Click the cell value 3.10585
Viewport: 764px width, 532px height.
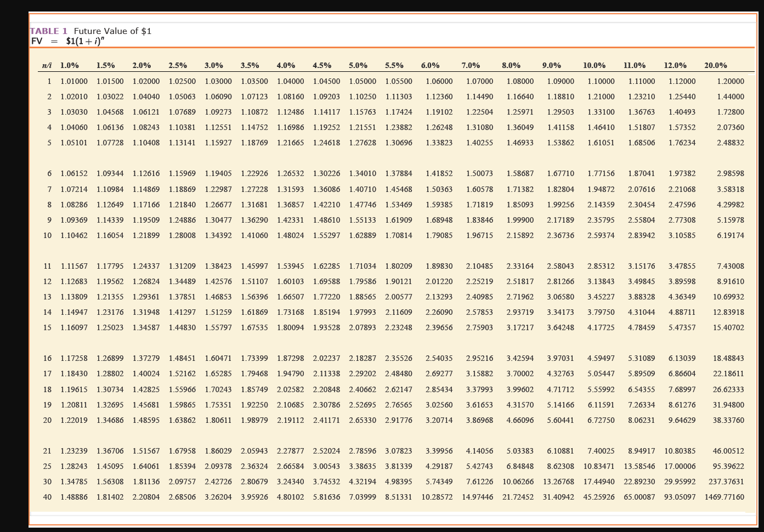(682, 235)
